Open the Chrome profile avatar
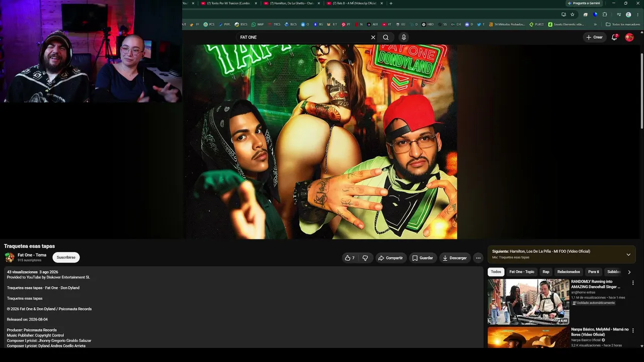This screenshot has height=362, width=644. coord(628,15)
